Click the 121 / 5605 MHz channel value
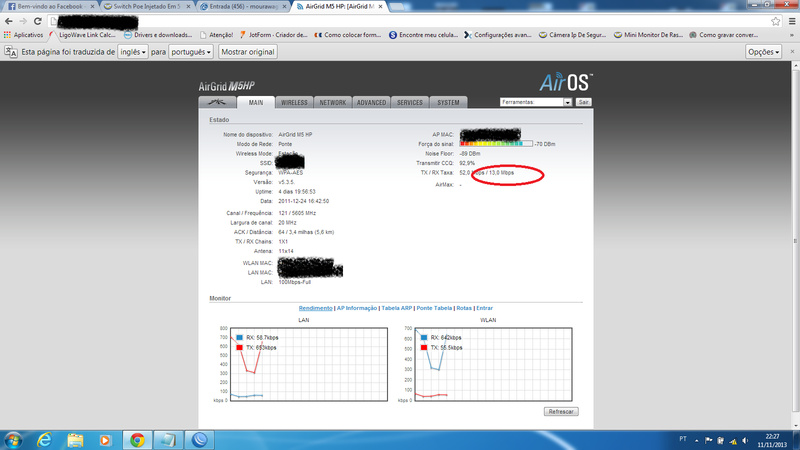Image resolution: width=800 pixels, height=450 pixels. tap(297, 213)
